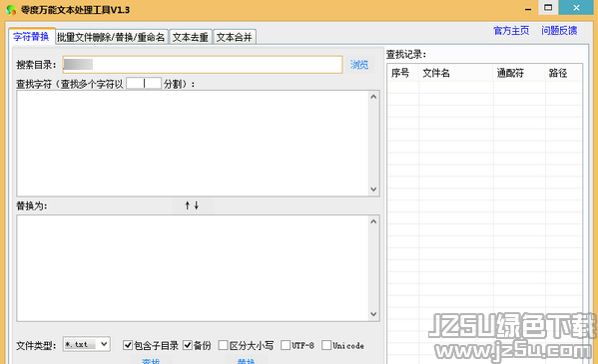Click the up arrow of the 查找字符 scrollbar

(x=373, y=97)
